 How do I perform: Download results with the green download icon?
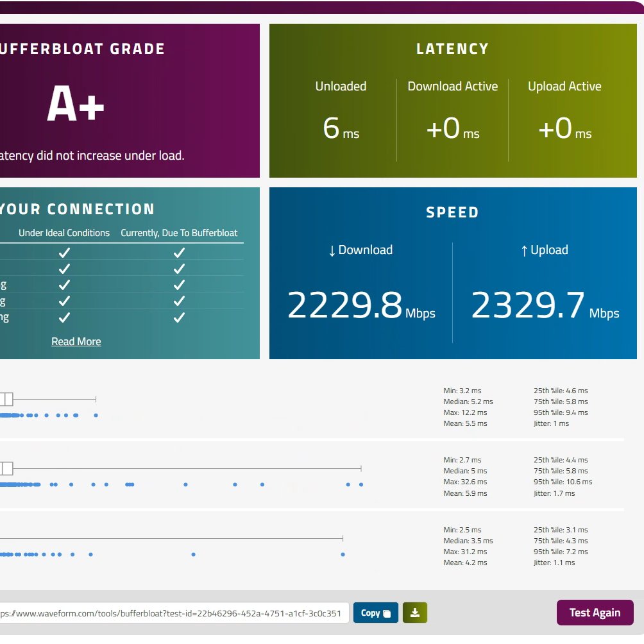415,613
